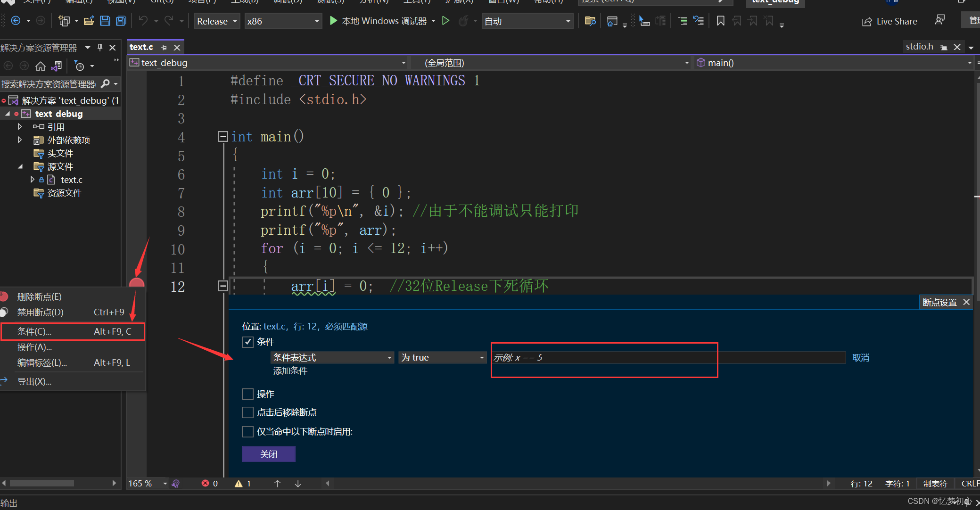Image resolution: width=980 pixels, height=510 pixels.
Task: Go to next issue with down arrow
Action: (298, 484)
